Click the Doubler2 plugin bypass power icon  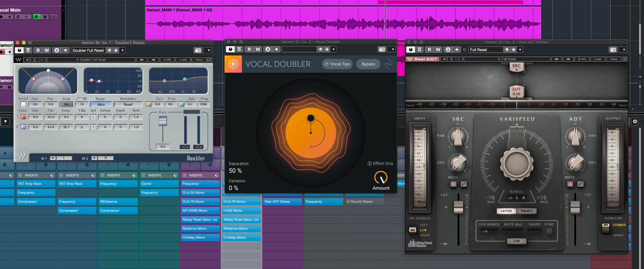[20, 50]
